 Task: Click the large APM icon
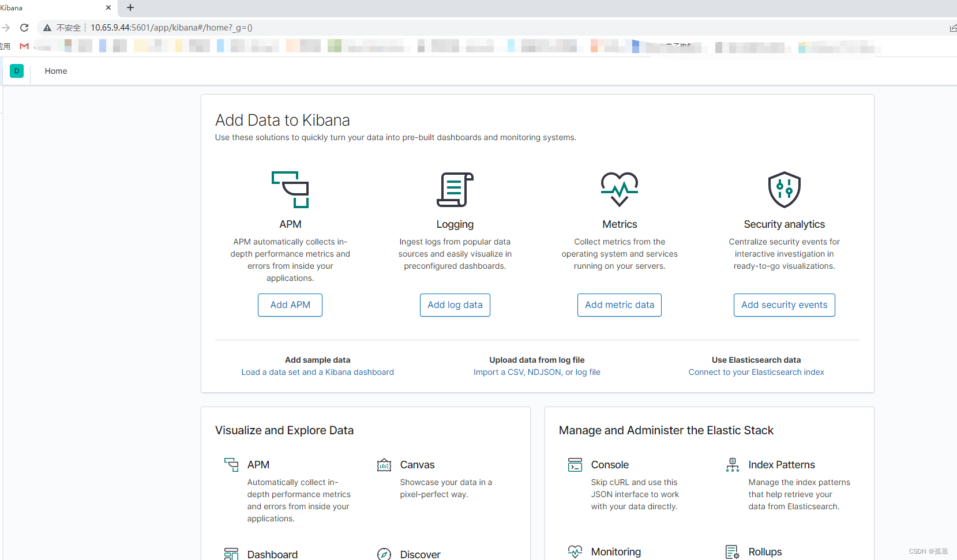pos(290,189)
